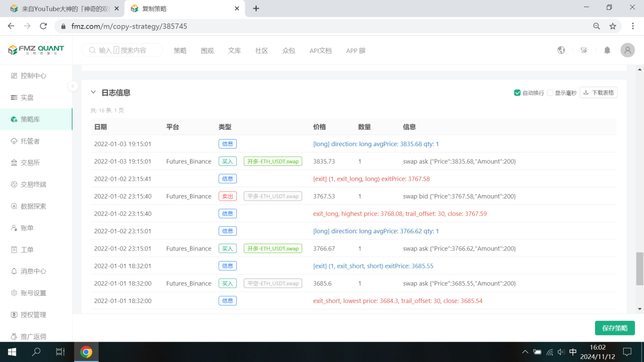The image size is (644, 362).
Task: Click the Chrome taskbar icon
Action: (86, 352)
